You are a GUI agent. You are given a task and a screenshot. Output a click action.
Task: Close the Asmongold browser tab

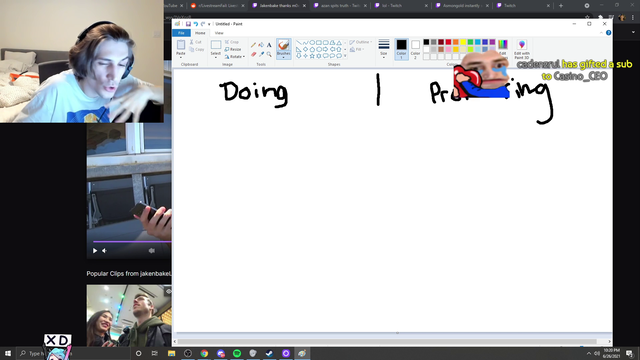tap(487, 6)
